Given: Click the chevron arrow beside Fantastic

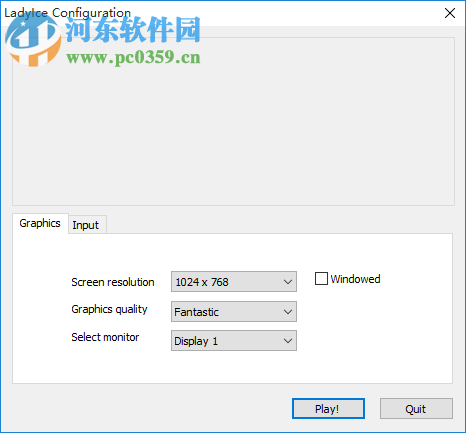Looking at the screenshot, I should pos(288,312).
